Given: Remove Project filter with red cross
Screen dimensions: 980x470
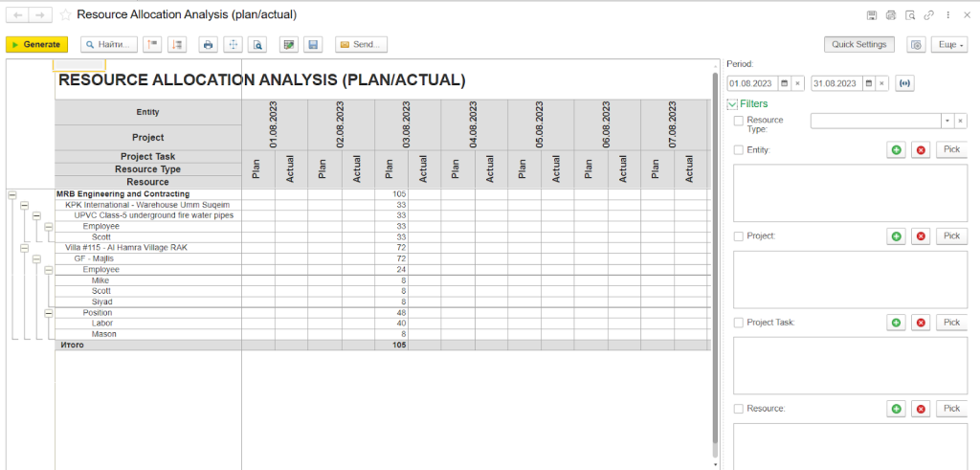Looking at the screenshot, I should pyautogui.click(x=921, y=236).
